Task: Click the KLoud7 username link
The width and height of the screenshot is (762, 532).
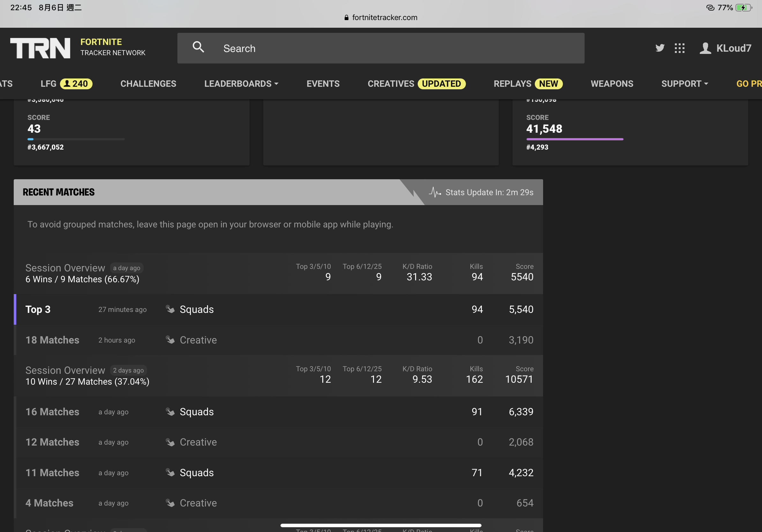Action: [x=734, y=48]
